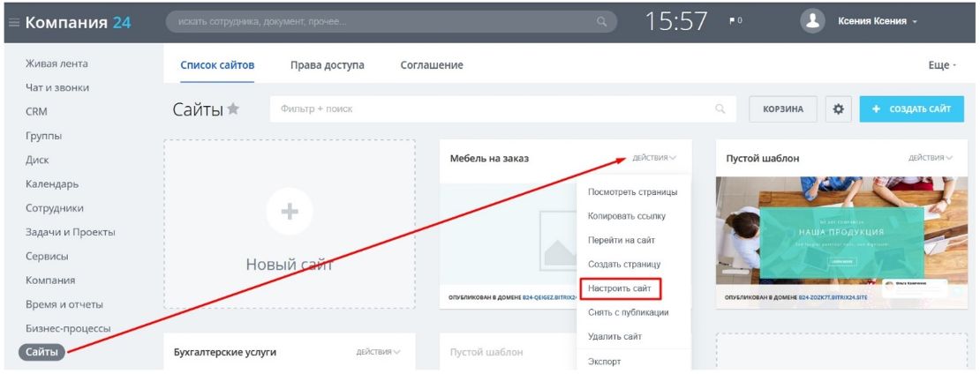Choose Настроить сайт from menu

(x=620, y=289)
